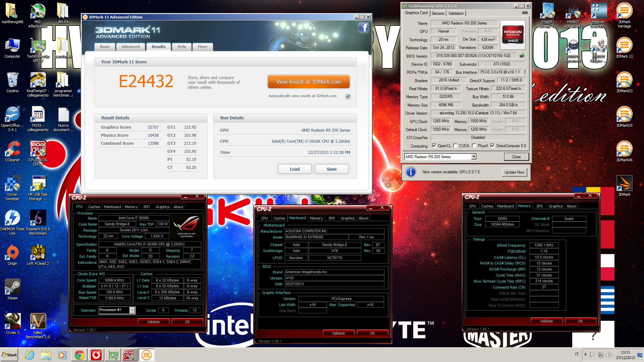Toggle the PhysX checkbox in GPU-Z
This screenshot has height=362, width=644.
(474, 145)
